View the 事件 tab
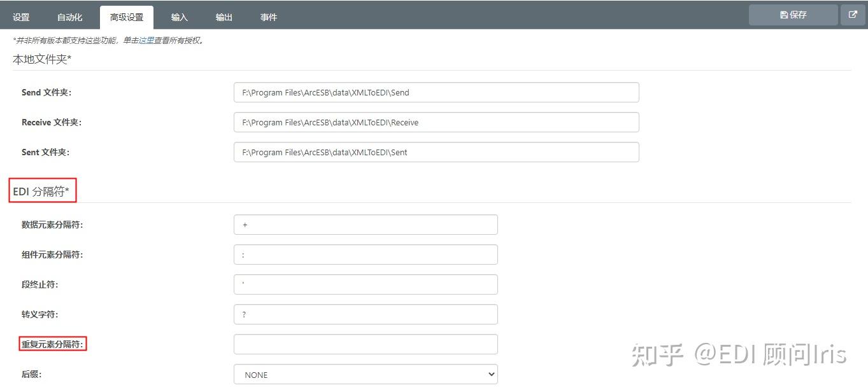This screenshot has height=390, width=868. click(x=268, y=17)
